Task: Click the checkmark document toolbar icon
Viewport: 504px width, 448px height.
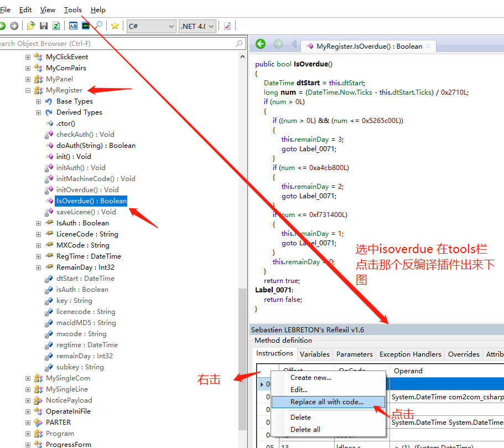Action: click(x=227, y=25)
